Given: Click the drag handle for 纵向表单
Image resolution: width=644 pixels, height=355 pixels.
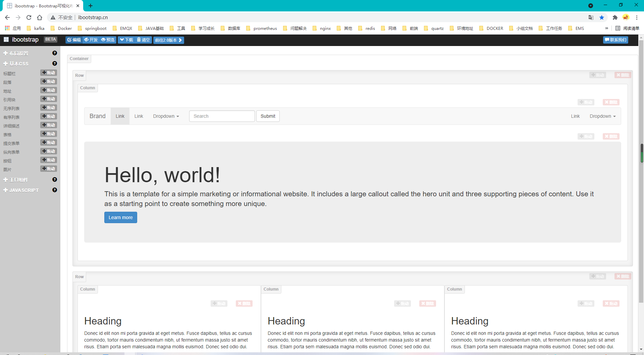Looking at the screenshot, I should pos(49,151).
